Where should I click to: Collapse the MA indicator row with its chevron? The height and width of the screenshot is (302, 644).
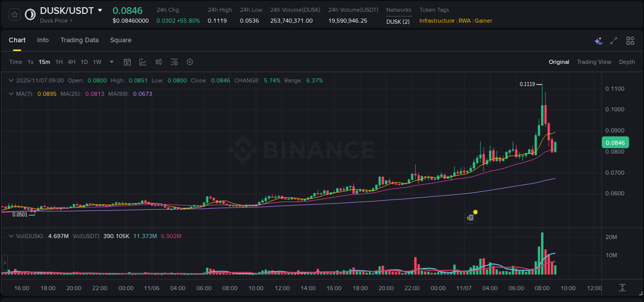[x=10, y=94]
